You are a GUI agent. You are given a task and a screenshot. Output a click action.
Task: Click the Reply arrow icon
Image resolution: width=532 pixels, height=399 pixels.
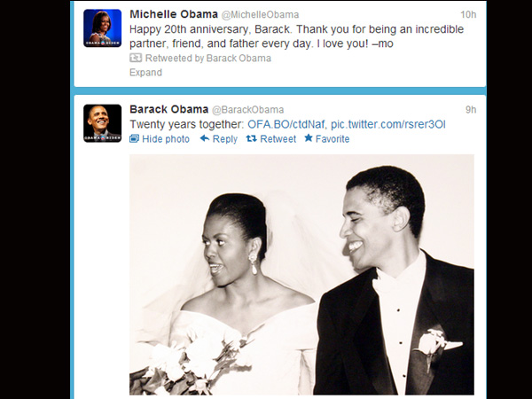[205, 138]
